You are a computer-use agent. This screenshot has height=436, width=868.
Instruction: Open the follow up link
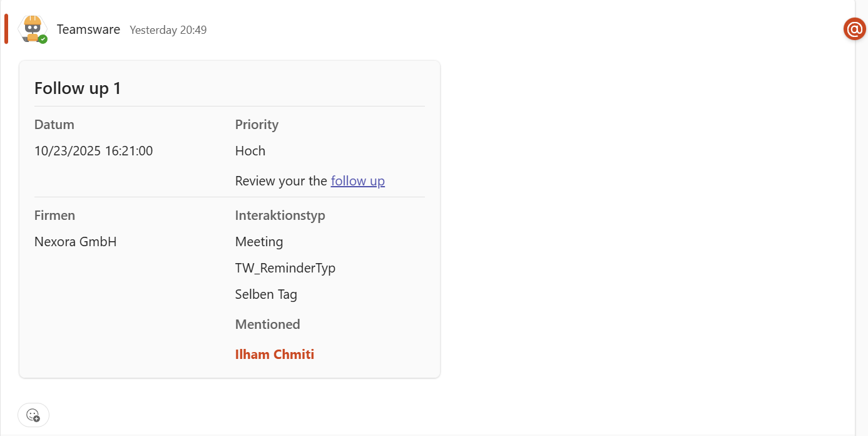(x=357, y=181)
